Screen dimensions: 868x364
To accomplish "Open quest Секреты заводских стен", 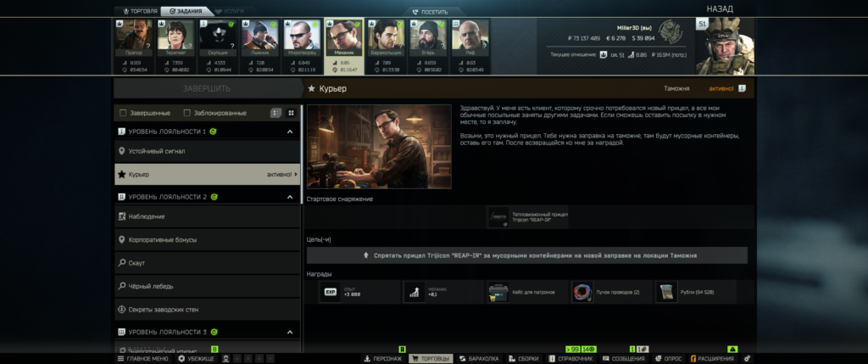I will (207, 310).
